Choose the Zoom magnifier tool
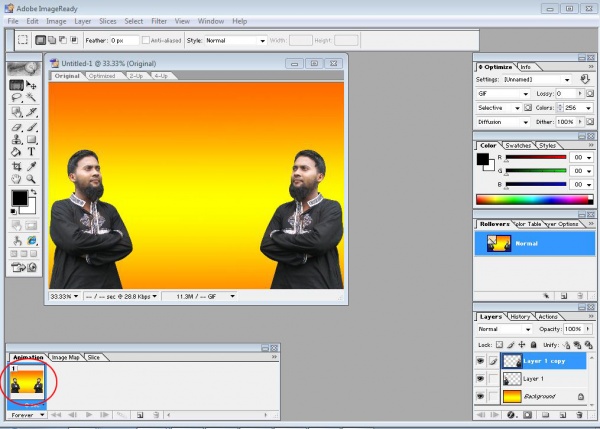This screenshot has width=600, height=429. (31, 179)
